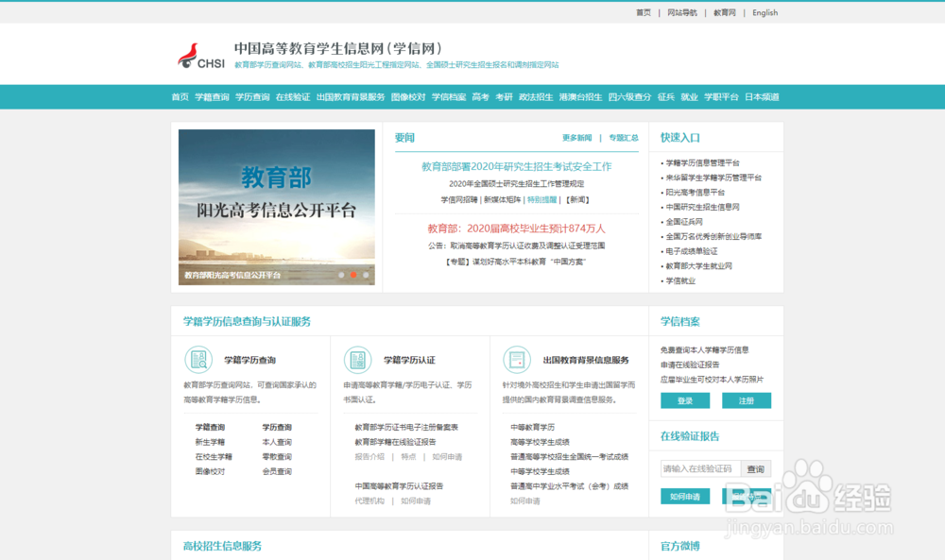Open 专题汇总 link
945x560 pixels.
click(623, 138)
